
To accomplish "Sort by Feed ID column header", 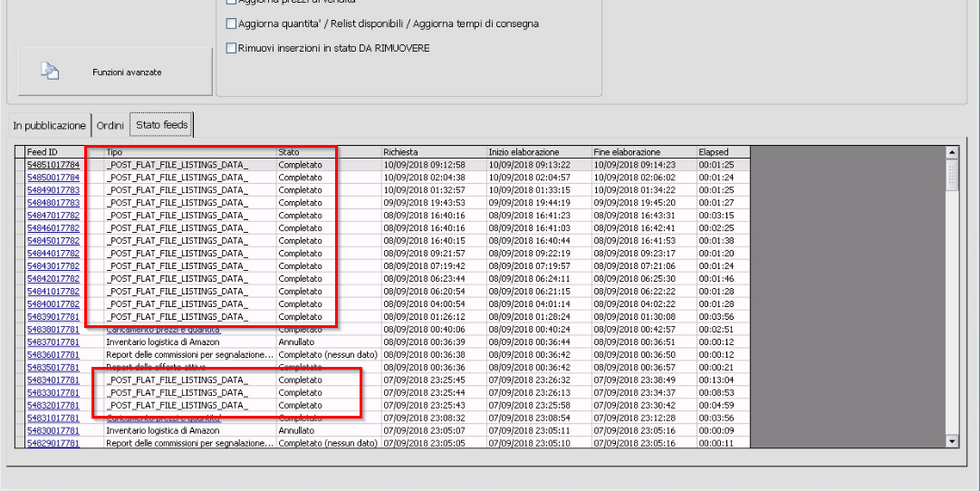I will [x=65, y=151].
